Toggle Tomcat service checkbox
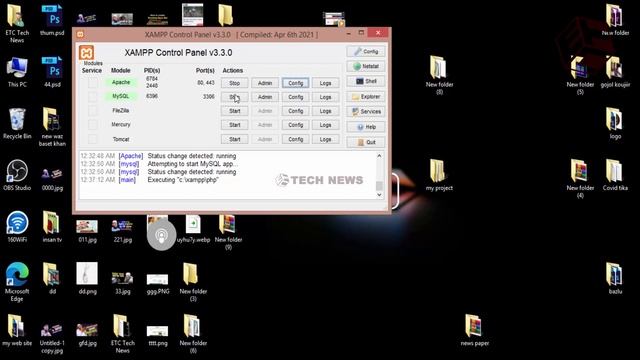Screen dimensions: 640x360 pyautogui.click(x=93, y=139)
